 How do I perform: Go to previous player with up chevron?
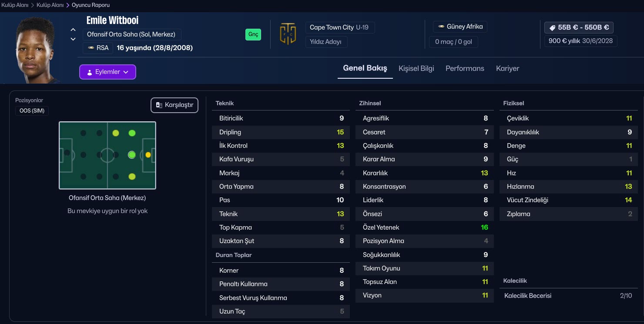tap(73, 30)
